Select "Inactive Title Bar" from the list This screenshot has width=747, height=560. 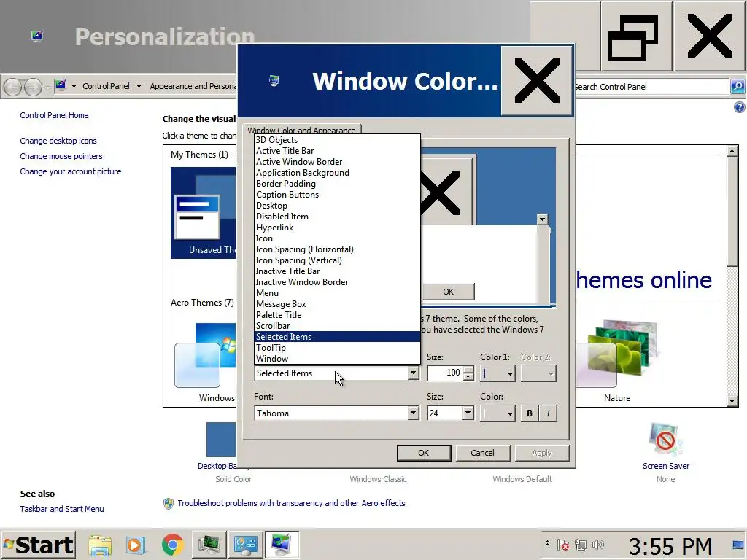[337, 271]
